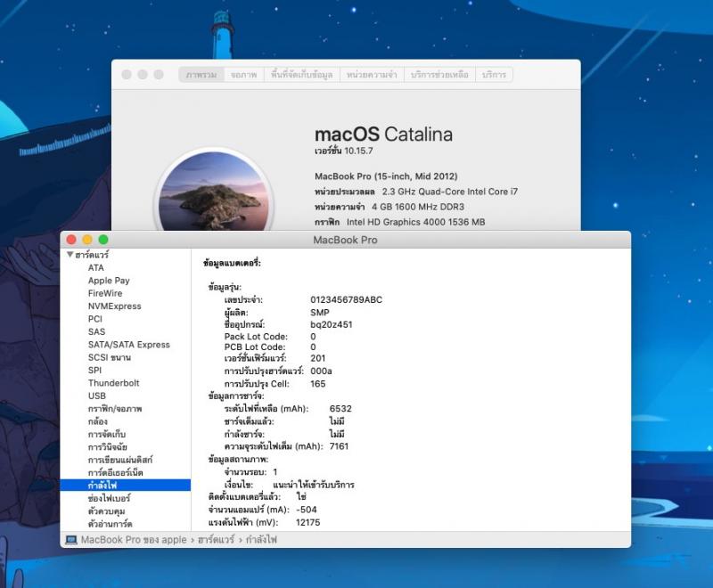Select NVMExpress in sidebar
Viewport: 713px width, 588px height.
115,306
